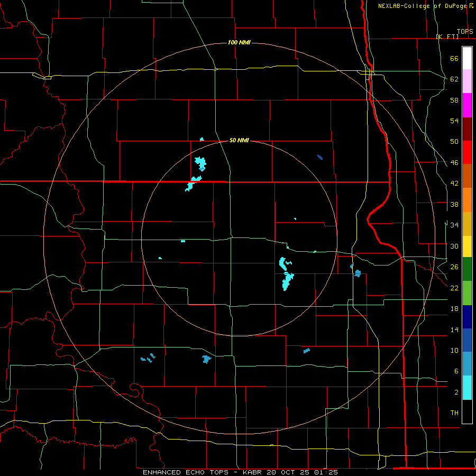
Task: Click the curved cyan echo east of the radar
Action: tap(284, 263)
